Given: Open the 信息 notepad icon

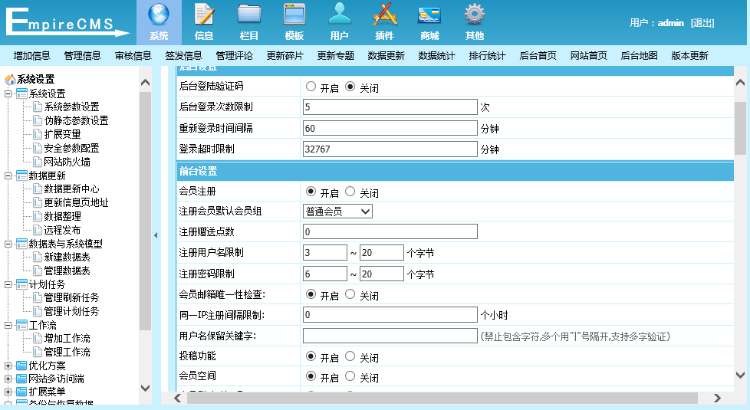Looking at the screenshot, I should 204,14.
